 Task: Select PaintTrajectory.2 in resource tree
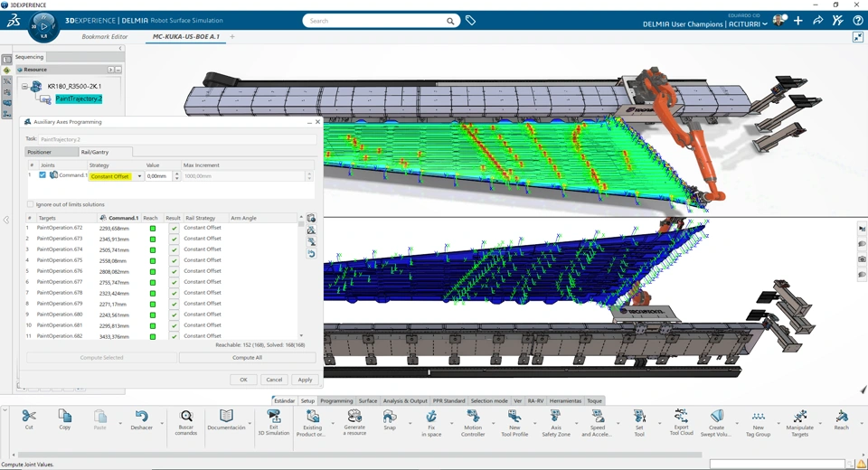point(79,99)
